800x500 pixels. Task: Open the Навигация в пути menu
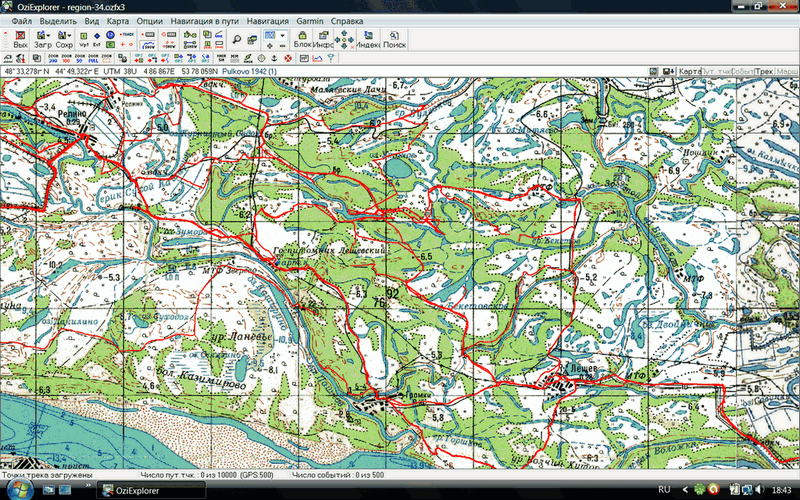205,21
